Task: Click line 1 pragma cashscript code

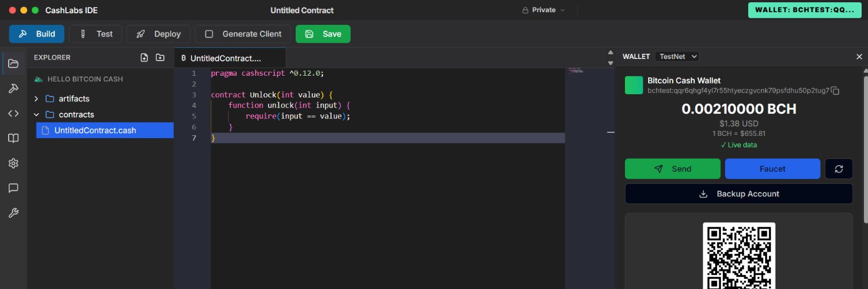Action: coord(268,73)
